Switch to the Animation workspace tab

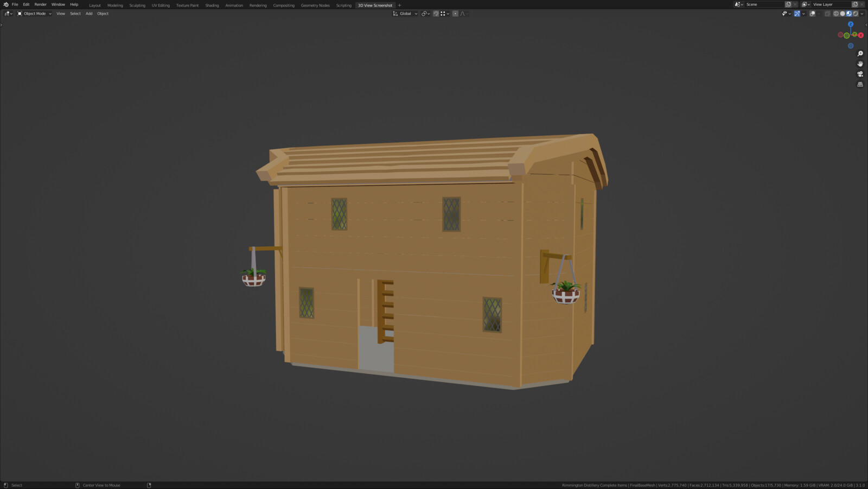234,5
